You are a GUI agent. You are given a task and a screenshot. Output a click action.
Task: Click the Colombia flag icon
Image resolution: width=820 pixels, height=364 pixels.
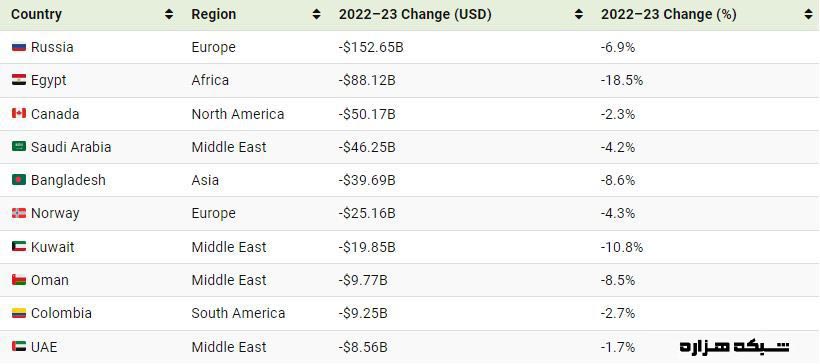(x=19, y=313)
